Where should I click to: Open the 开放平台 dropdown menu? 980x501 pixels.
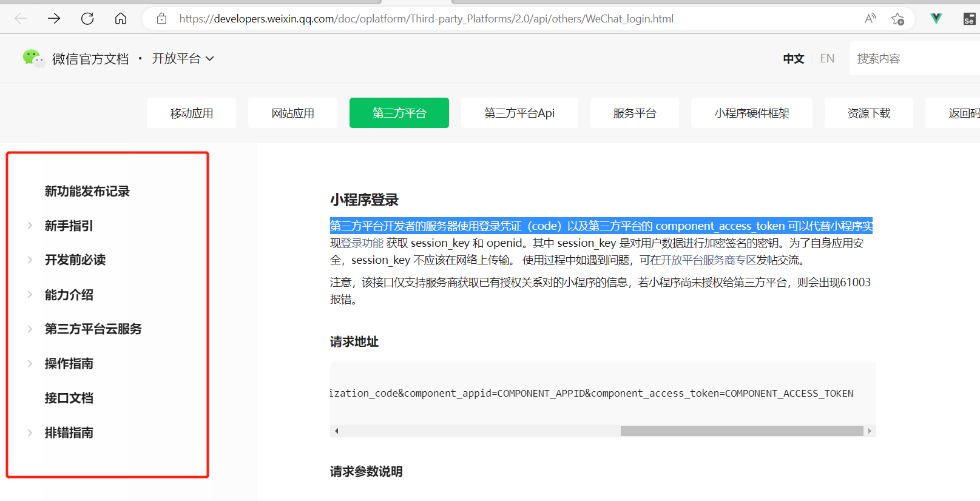pos(183,59)
